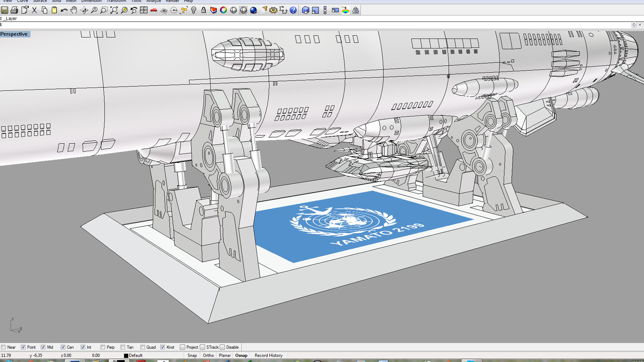Viewport: 644px width, 362px height.
Task: Toggle Planar mode in status bar
Action: pyautogui.click(x=225, y=355)
